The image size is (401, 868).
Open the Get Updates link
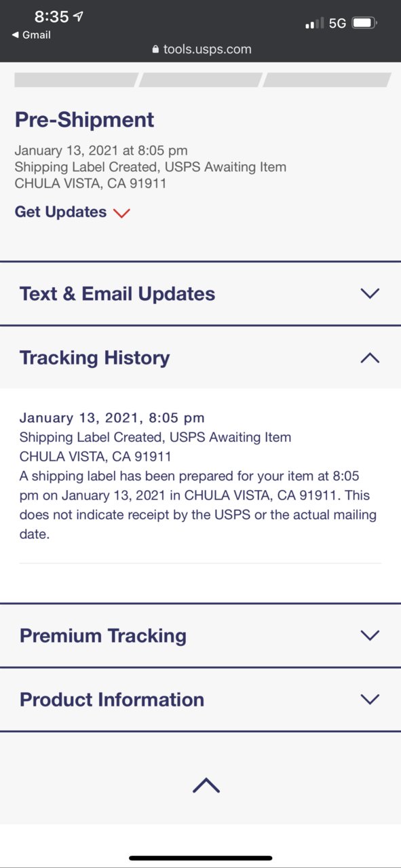tap(60, 212)
